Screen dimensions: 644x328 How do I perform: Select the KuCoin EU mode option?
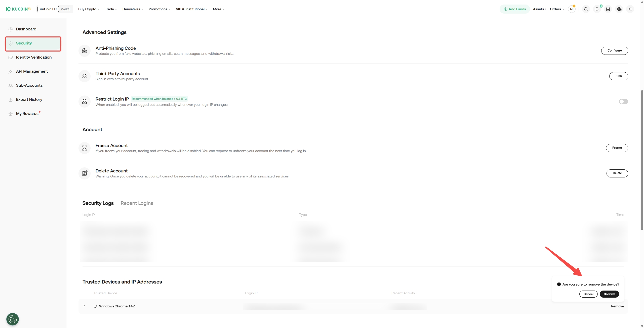tap(48, 9)
